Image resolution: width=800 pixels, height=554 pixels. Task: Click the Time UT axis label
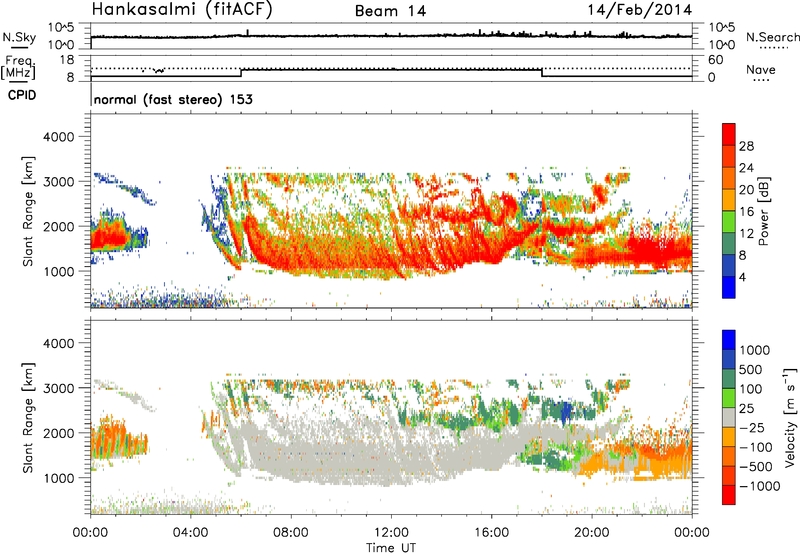(391, 548)
